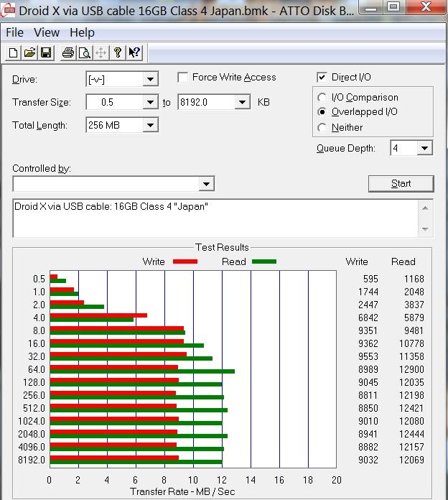Click the Write value 9351
Screen dimensions: 448x500
click(x=368, y=330)
